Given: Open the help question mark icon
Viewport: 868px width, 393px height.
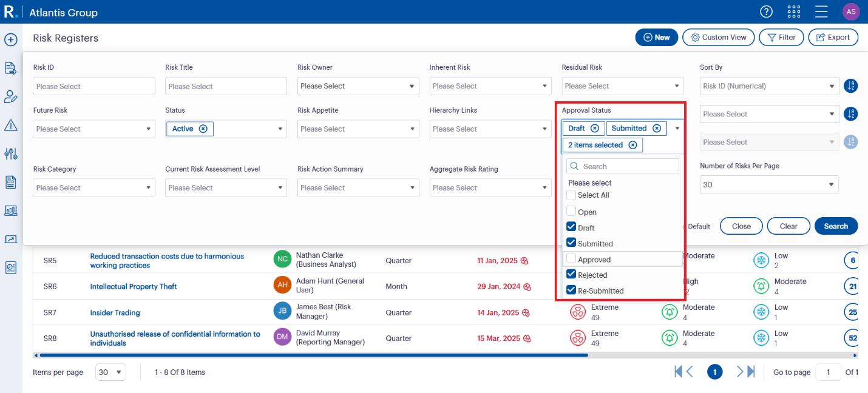Looking at the screenshot, I should pyautogui.click(x=767, y=12).
